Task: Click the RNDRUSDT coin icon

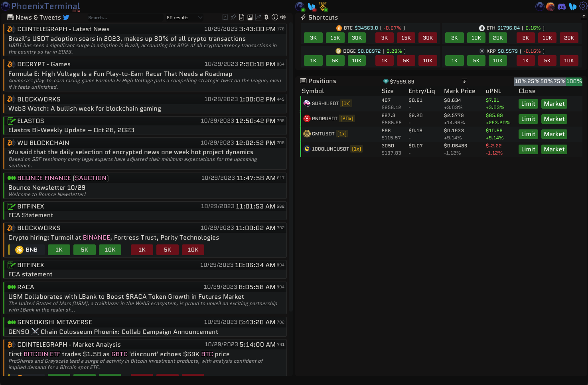Action: (307, 118)
